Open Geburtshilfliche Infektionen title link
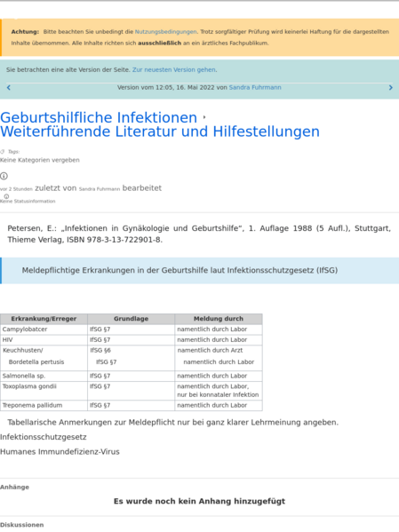The height and width of the screenshot is (532, 399). pyautogui.click(x=99, y=117)
